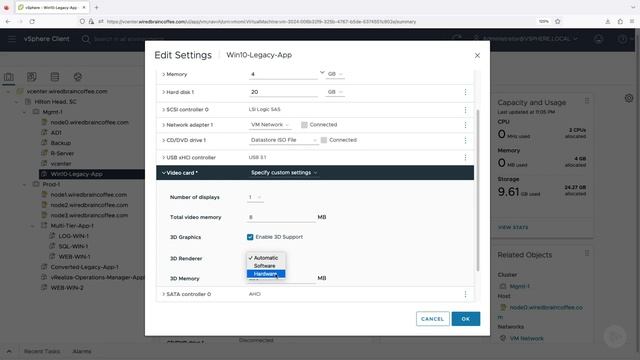Open Memory unit GB dropdown
This screenshot has height=360, width=640.
335,74
